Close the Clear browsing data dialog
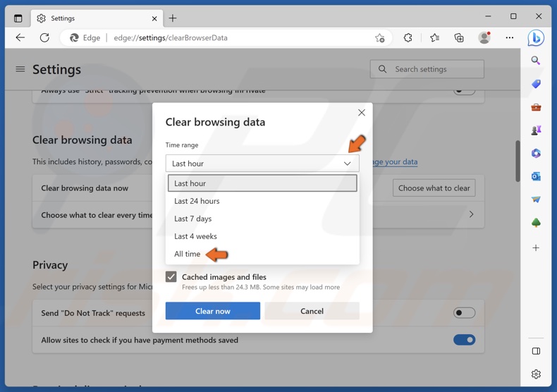 pyautogui.click(x=362, y=113)
